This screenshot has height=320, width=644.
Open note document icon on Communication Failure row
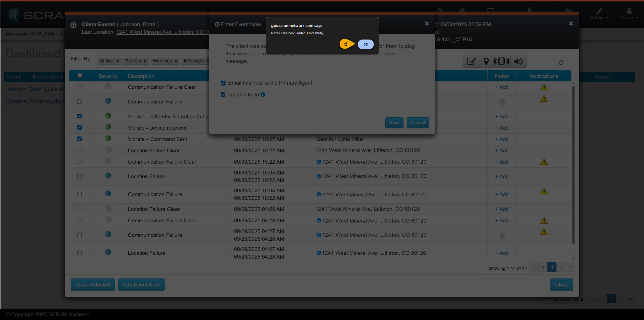(502, 102)
